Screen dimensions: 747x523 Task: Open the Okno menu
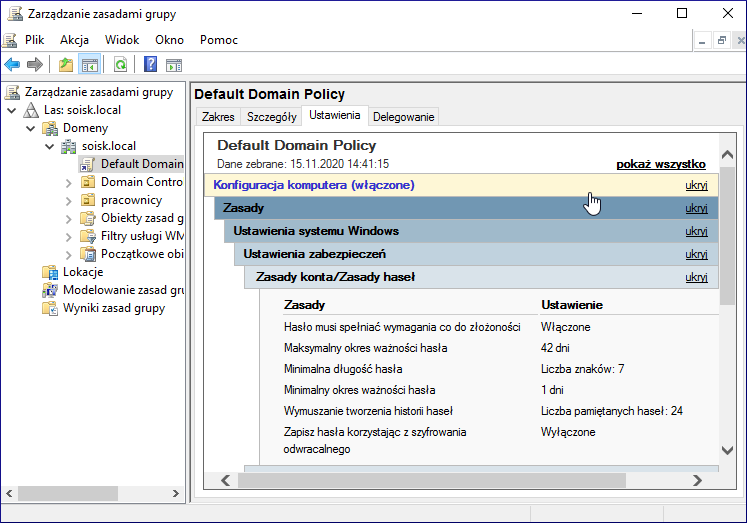(x=169, y=40)
